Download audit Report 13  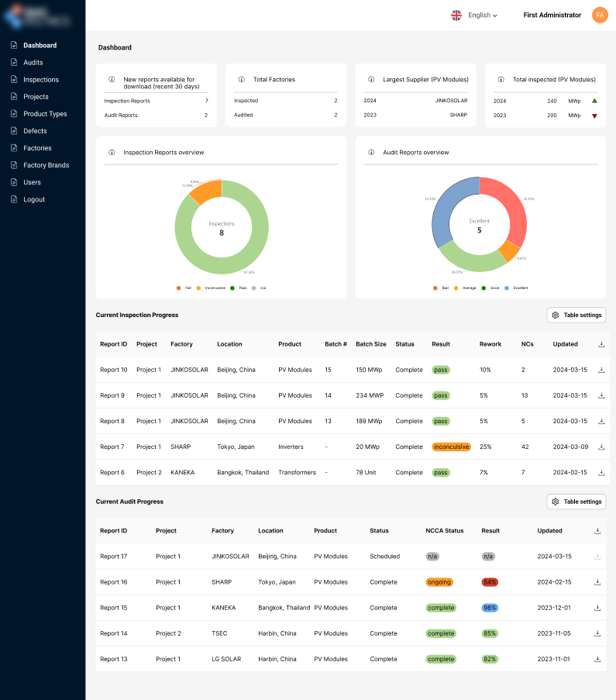point(597,660)
